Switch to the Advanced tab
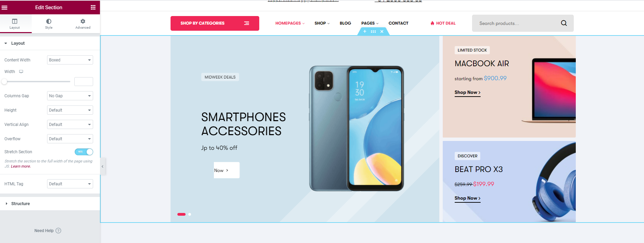Image resolution: width=644 pixels, height=243 pixels. pyautogui.click(x=83, y=24)
